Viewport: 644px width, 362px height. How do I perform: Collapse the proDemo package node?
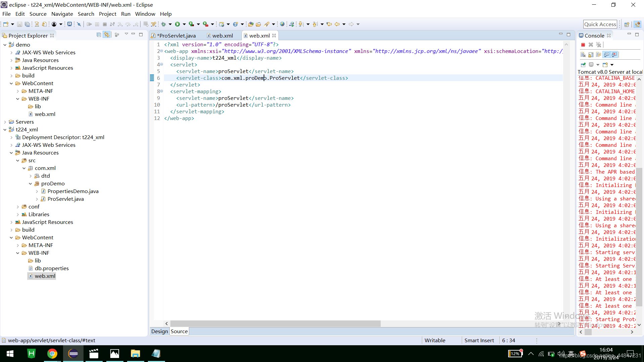tap(31, 183)
